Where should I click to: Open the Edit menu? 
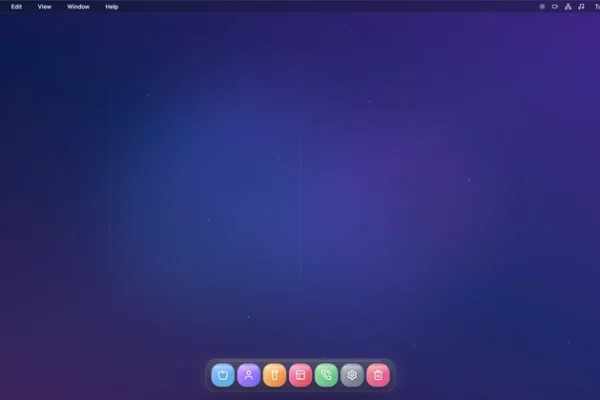pos(16,6)
